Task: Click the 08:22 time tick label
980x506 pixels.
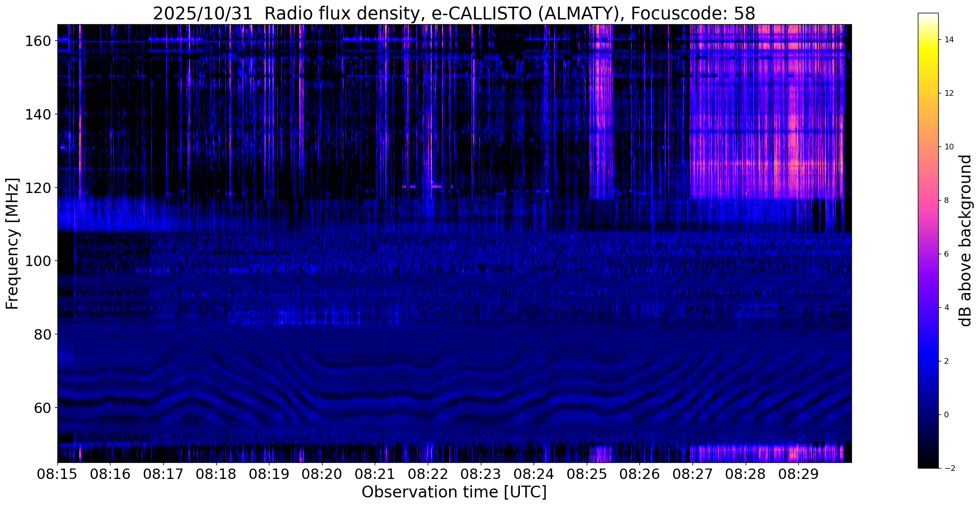Action: (428, 474)
